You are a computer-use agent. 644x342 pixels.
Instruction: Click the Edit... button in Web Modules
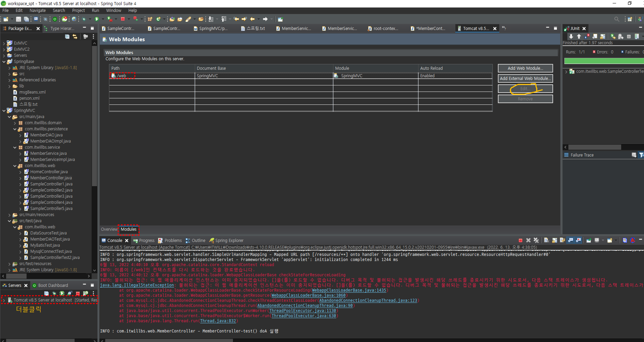(525, 89)
